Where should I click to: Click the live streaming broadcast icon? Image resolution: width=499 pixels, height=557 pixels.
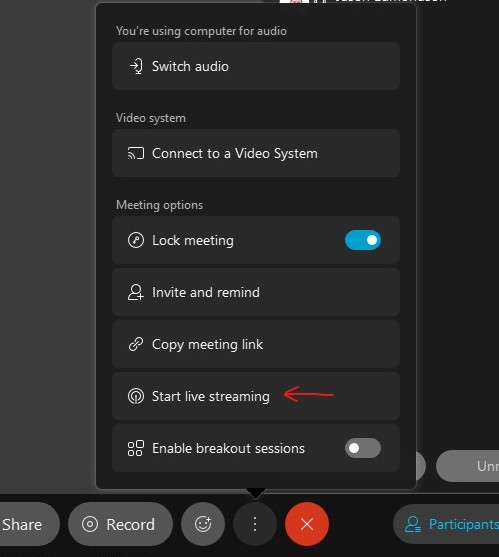point(136,396)
